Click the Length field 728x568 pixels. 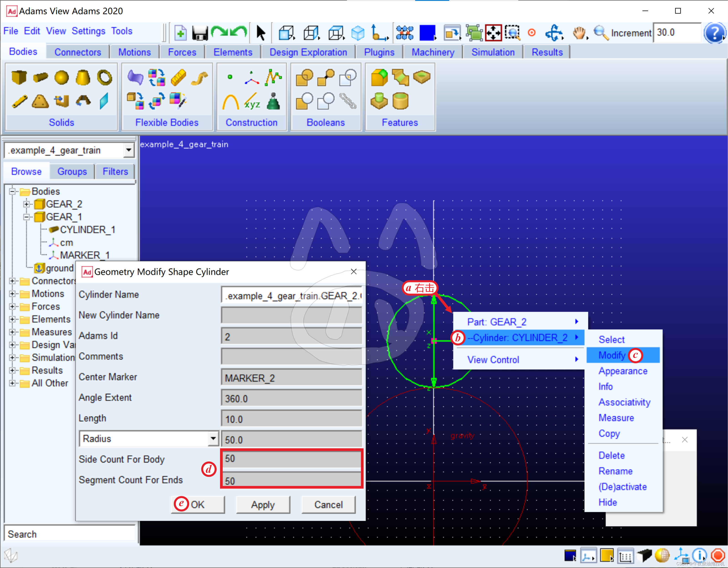(x=291, y=419)
